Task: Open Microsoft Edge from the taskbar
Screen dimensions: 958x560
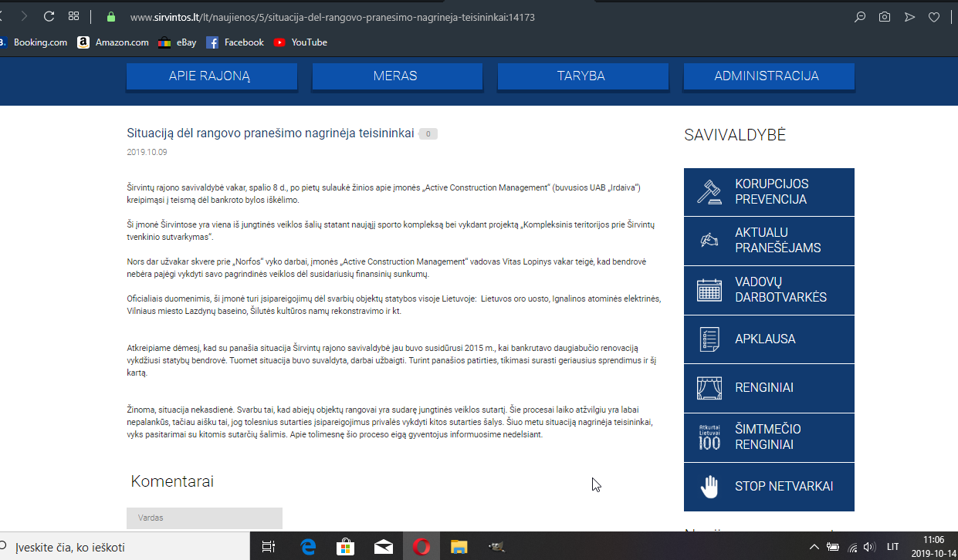Action: click(x=309, y=547)
